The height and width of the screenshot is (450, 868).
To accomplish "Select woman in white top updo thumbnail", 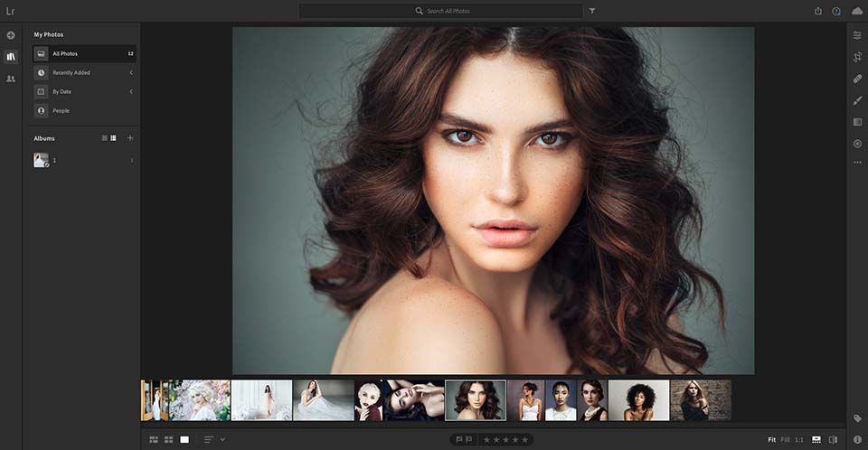I will click(526, 400).
